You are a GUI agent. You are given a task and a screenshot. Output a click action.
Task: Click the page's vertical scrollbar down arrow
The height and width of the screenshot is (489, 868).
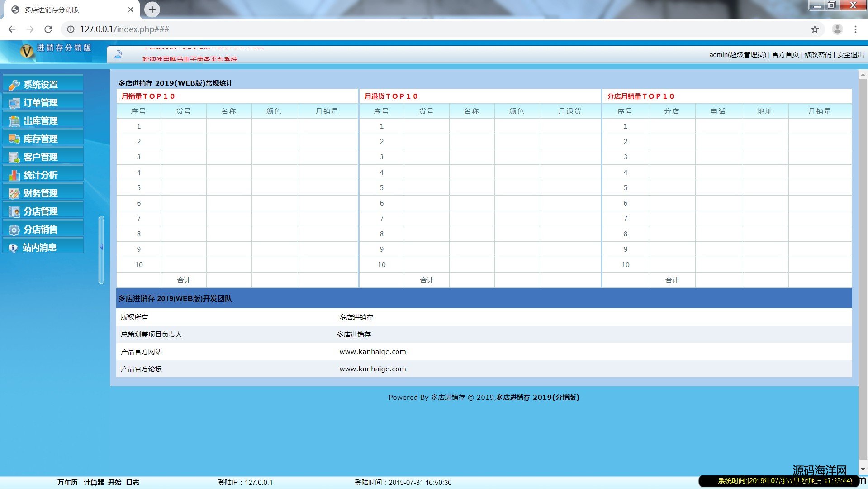coord(863,470)
